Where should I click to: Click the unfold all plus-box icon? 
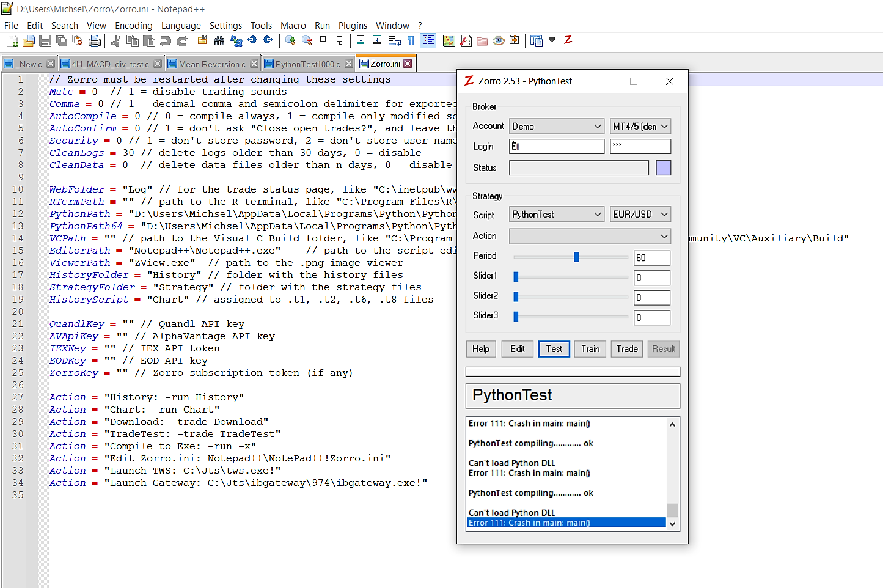pos(323,40)
